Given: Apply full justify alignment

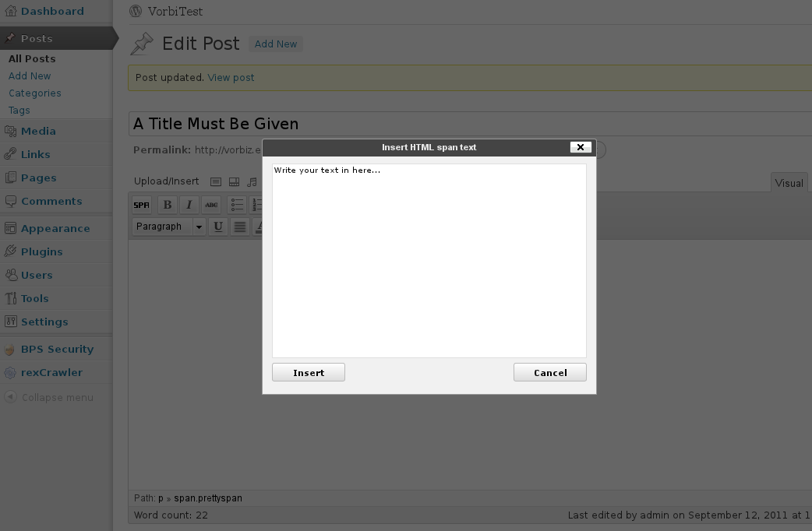Looking at the screenshot, I should click(240, 227).
